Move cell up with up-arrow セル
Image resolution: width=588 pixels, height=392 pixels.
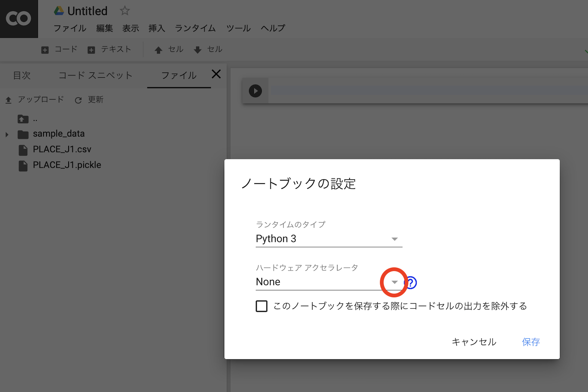pos(169,50)
